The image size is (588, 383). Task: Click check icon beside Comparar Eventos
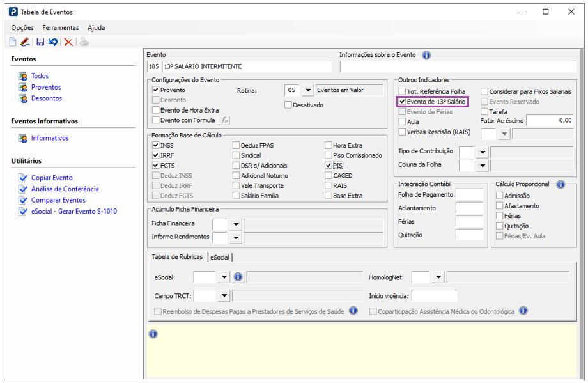(23, 200)
